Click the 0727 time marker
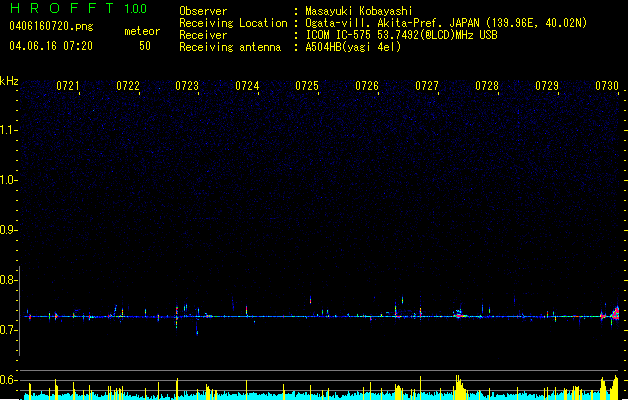The height and width of the screenshot is (400, 629). [427, 86]
